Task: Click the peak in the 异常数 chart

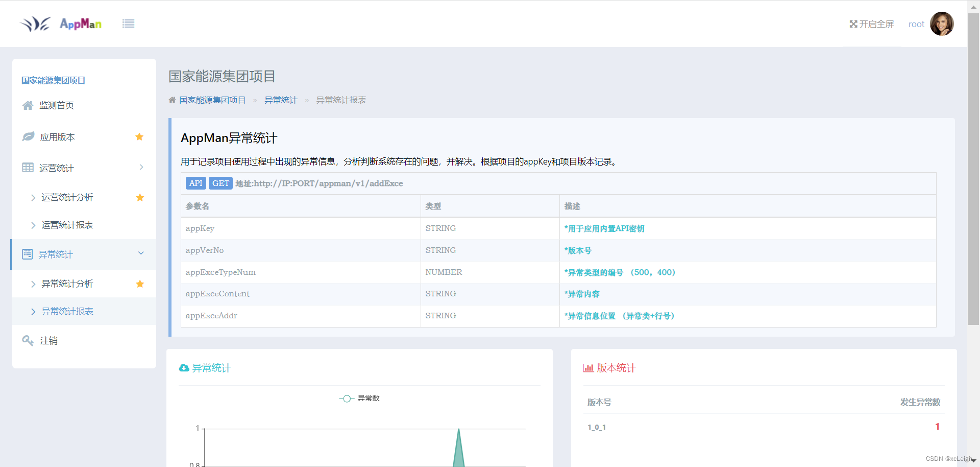Action: coord(459,429)
